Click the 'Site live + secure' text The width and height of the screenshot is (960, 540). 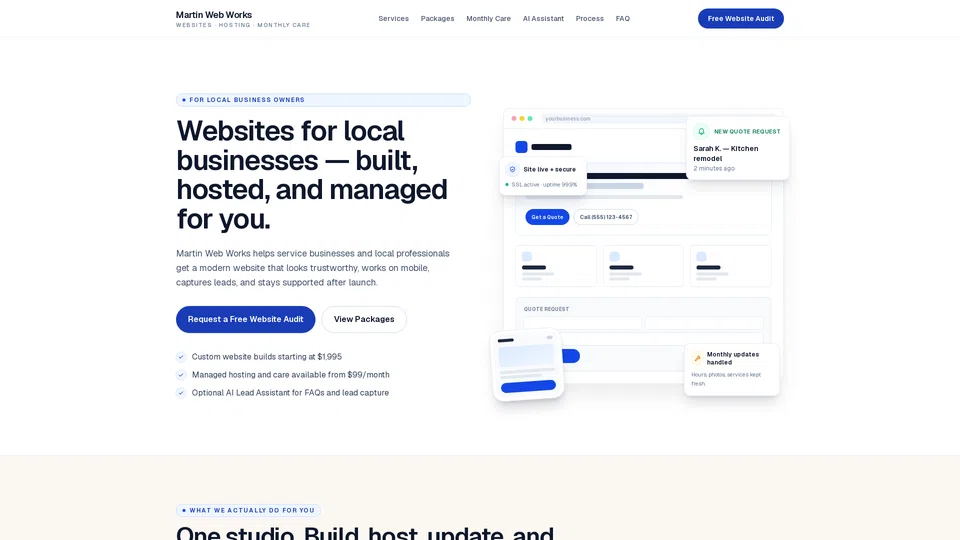549,170
